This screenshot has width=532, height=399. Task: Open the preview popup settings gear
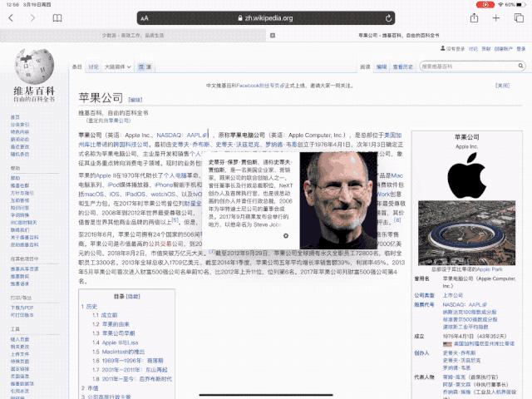(x=286, y=235)
